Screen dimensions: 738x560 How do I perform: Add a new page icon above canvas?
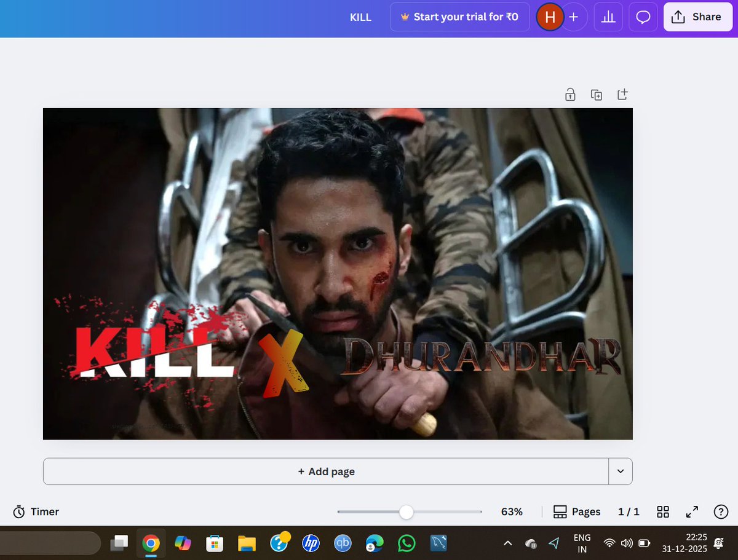[x=622, y=95]
